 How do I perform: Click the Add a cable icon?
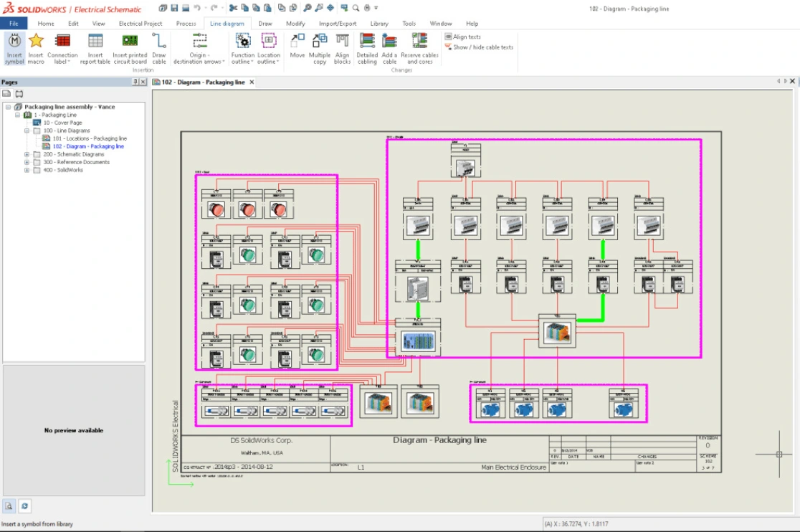click(389, 41)
